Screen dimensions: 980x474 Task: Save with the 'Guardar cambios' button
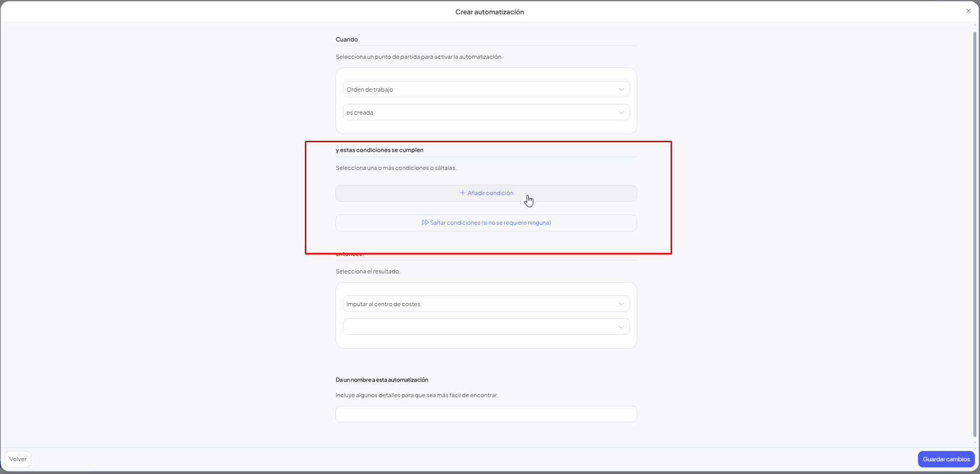pyautogui.click(x=946, y=459)
